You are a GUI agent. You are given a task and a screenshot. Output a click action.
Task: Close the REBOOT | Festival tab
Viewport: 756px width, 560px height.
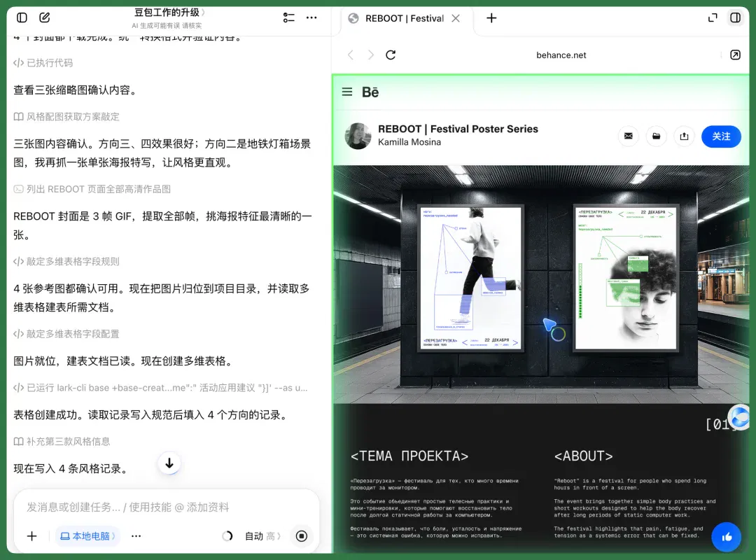[456, 18]
